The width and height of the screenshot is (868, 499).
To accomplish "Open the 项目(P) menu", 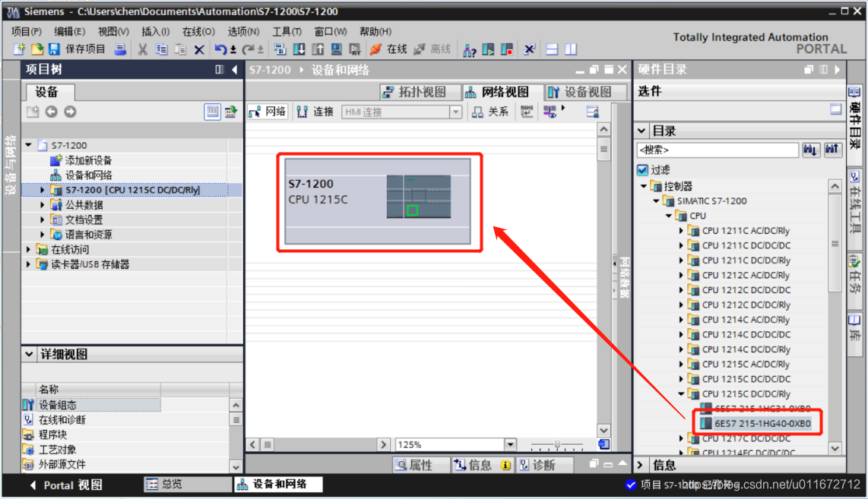I will pos(26,32).
